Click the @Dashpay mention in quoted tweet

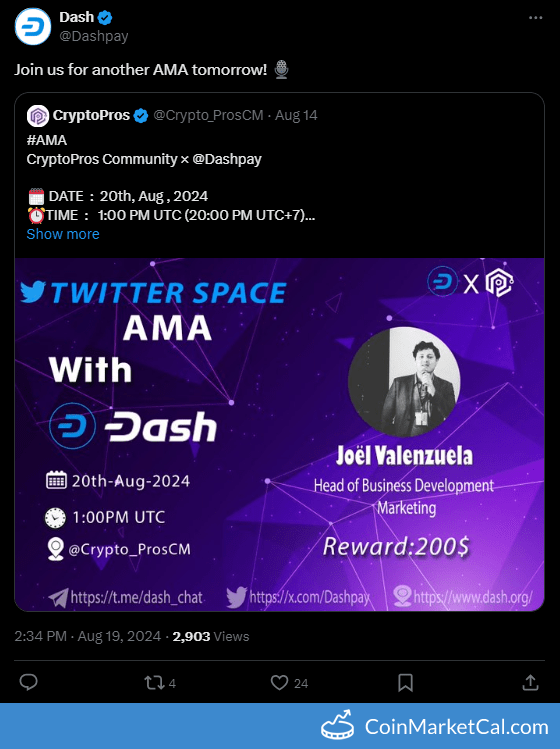coord(227,159)
